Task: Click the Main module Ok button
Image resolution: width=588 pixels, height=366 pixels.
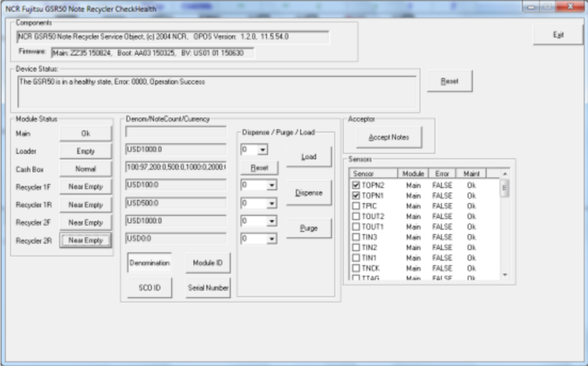Action: pyautogui.click(x=86, y=133)
